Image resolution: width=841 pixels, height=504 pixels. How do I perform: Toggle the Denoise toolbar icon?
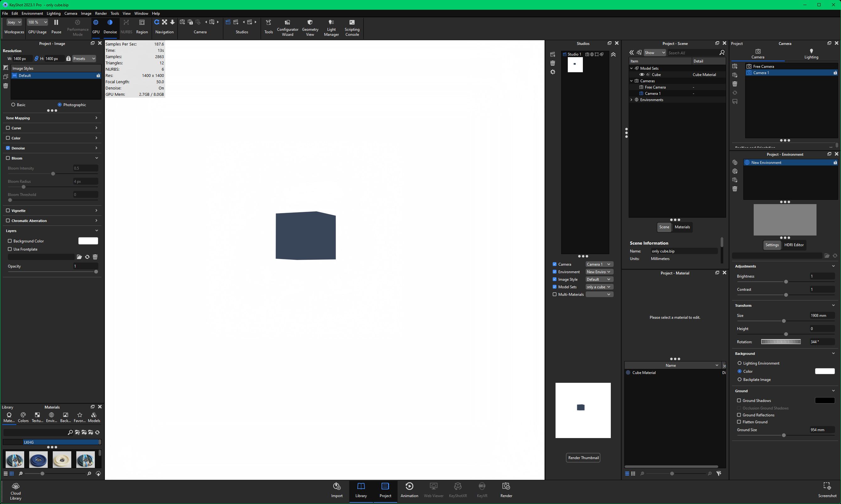click(x=110, y=26)
